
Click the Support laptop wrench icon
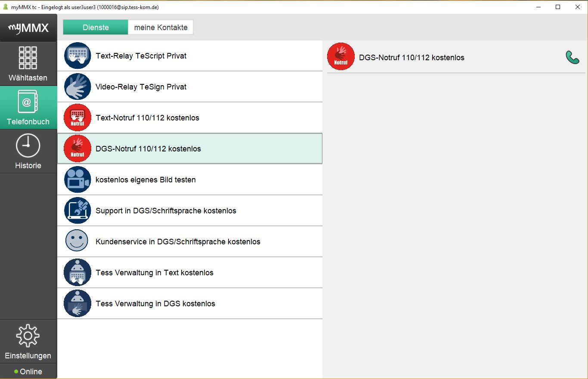(77, 210)
